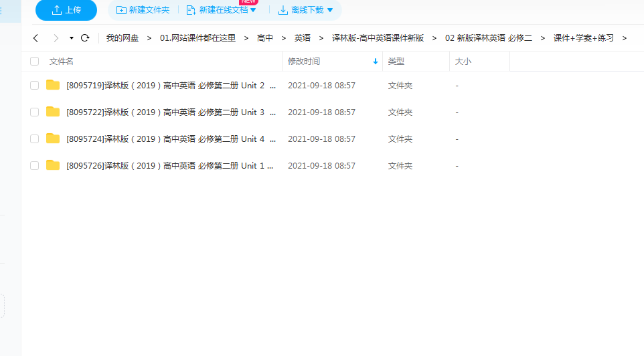Sort by 文件名 column header

point(61,61)
